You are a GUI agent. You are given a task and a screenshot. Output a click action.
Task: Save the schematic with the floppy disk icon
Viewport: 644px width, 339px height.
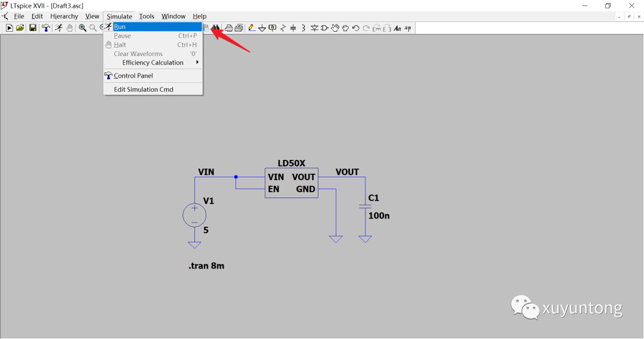[x=33, y=28]
